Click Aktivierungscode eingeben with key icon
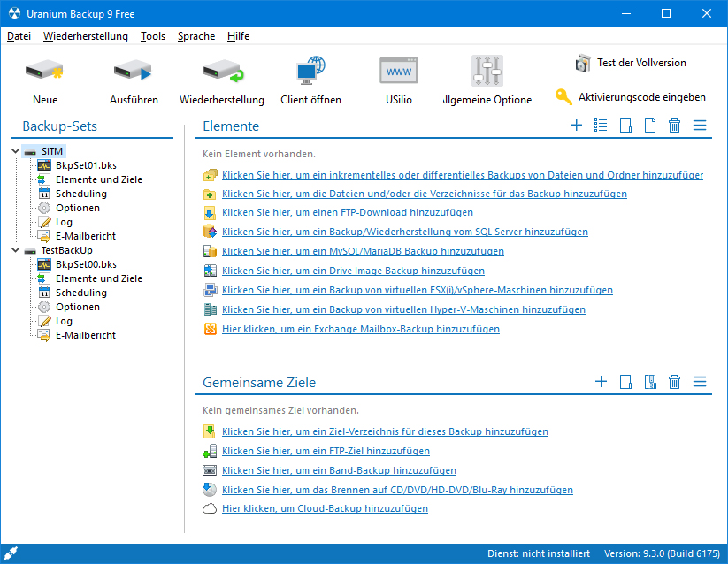Screen dimensions: 728x564 (631, 97)
